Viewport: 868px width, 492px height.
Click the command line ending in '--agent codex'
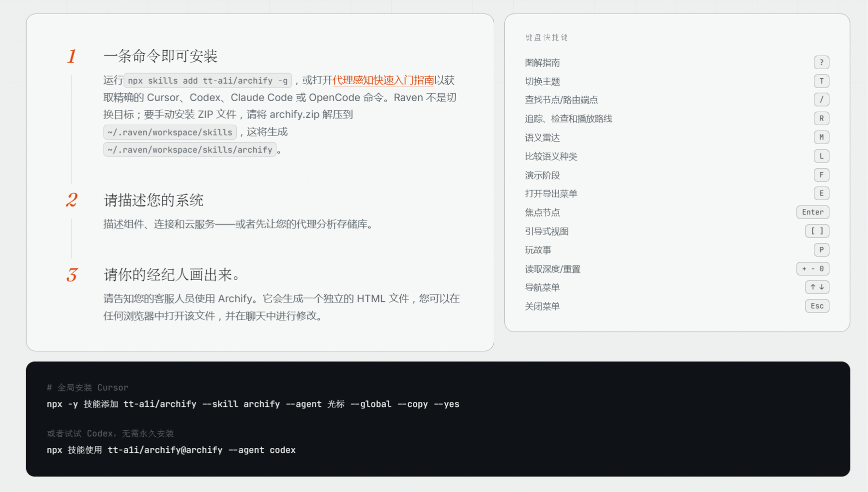171,450
